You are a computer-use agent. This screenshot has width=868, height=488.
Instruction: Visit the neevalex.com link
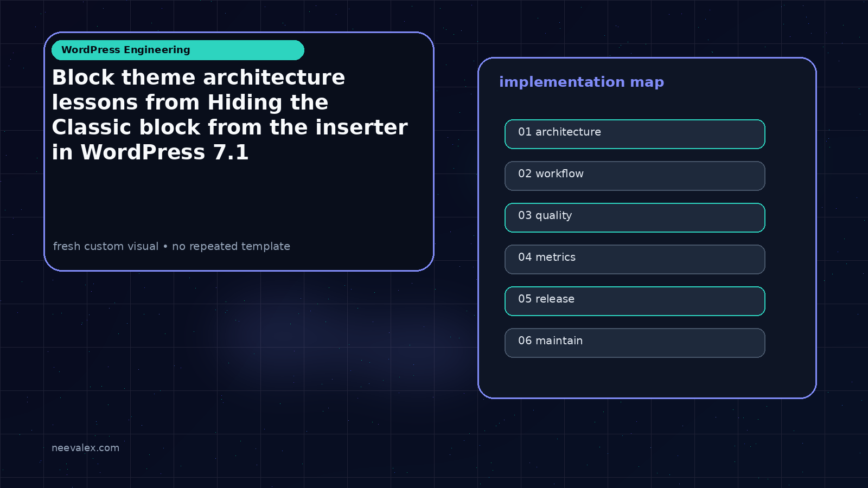[x=85, y=448]
